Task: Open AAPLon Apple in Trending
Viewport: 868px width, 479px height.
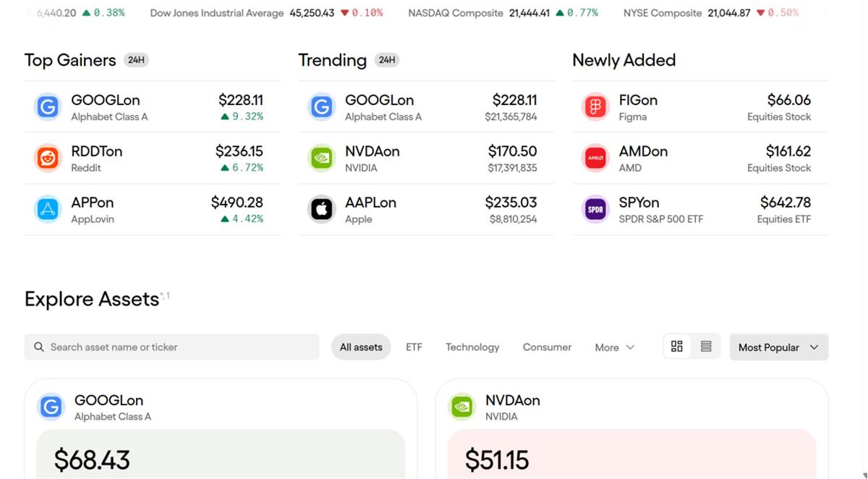Action: tap(426, 210)
